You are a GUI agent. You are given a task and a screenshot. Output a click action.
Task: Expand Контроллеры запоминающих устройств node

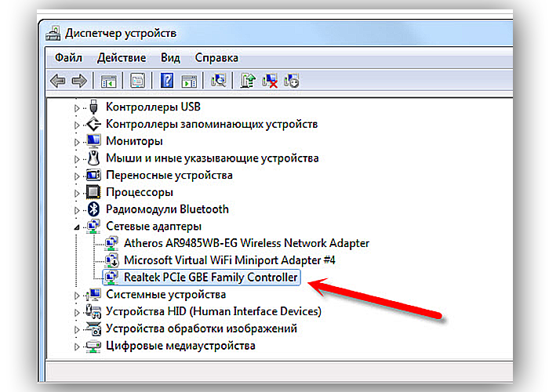(77, 125)
